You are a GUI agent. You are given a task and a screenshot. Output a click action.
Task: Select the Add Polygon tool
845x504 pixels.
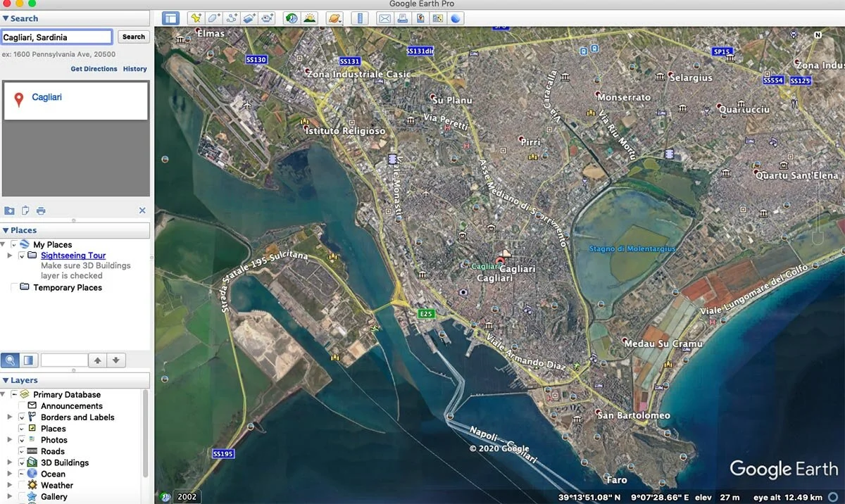coord(214,18)
